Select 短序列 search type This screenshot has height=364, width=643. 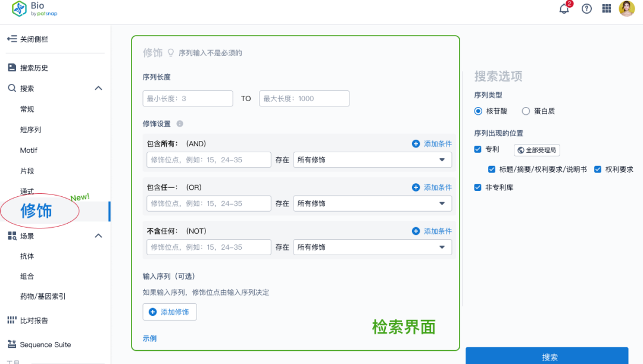point(31,130)
